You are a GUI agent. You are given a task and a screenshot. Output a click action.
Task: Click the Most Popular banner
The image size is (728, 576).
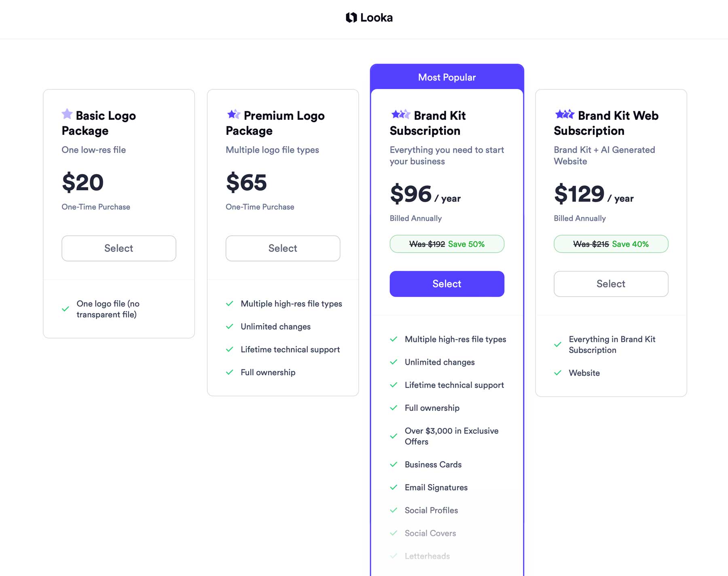(x=447, y=77)
